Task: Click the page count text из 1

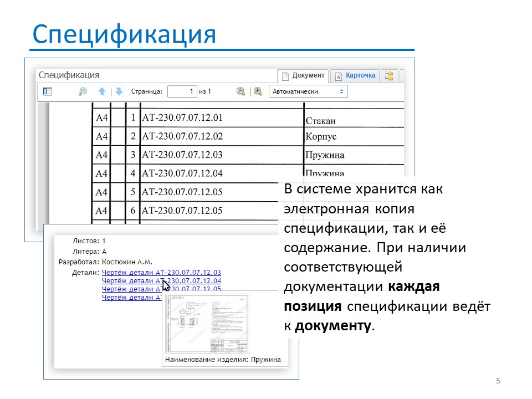Action: [205, 91]
